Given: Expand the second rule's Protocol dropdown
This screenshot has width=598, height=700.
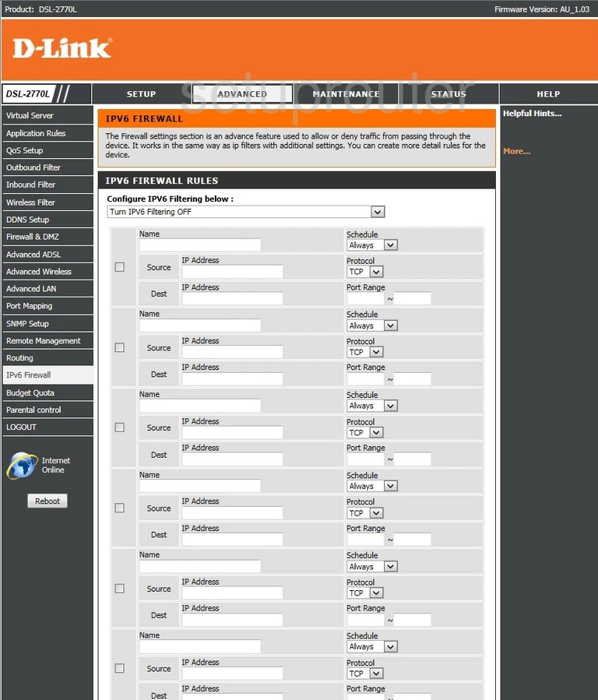Looking at the screenshot, I should (365, 352).
